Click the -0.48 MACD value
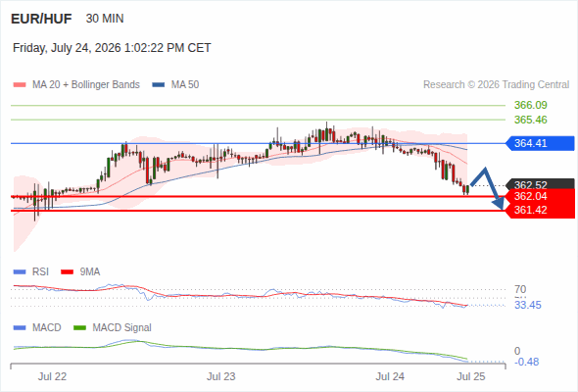Image resolution: width=578 pixels, height=392 pixels. (x=526, y=362)
